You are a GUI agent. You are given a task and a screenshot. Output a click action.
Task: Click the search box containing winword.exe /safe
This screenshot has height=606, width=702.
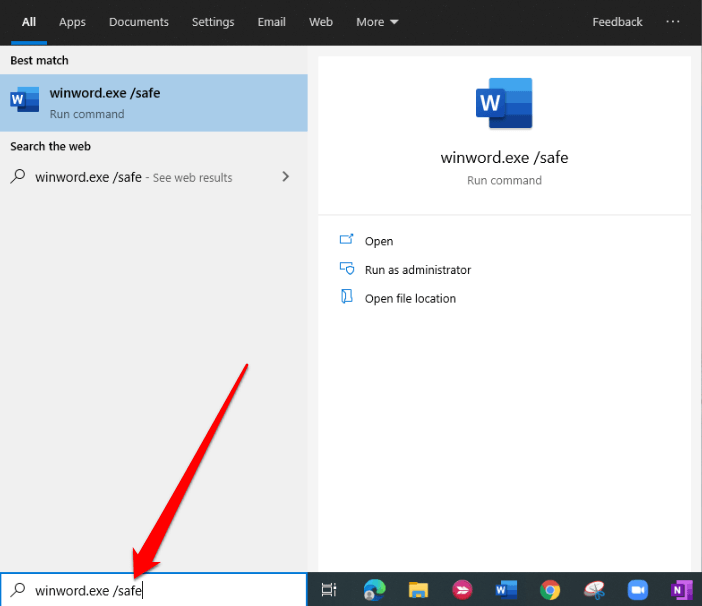pyautogui.click(x=160, y=590)
